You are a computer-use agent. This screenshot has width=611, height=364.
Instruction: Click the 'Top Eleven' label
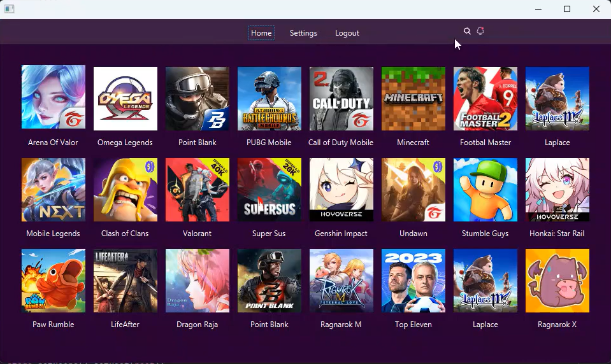[x=413, y=325]
